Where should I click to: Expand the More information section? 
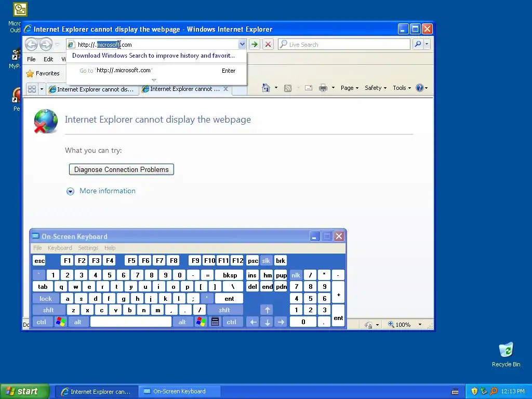[101, 191]
